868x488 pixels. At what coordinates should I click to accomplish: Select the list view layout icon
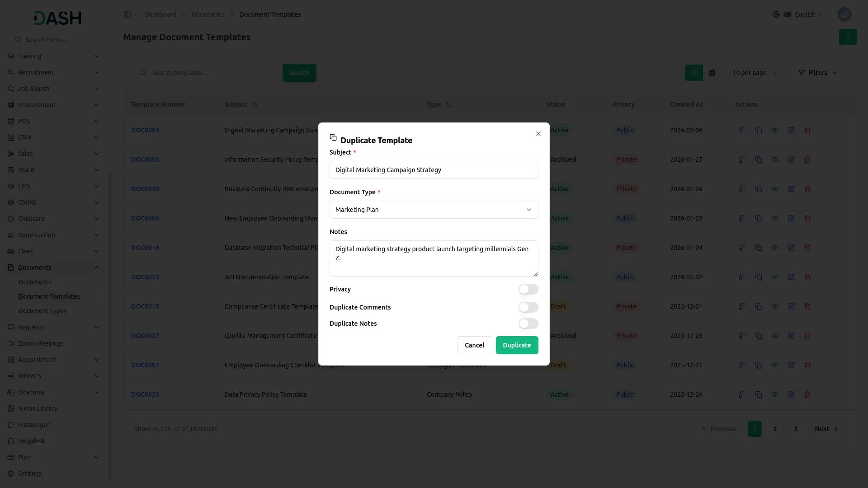[693, 72]
